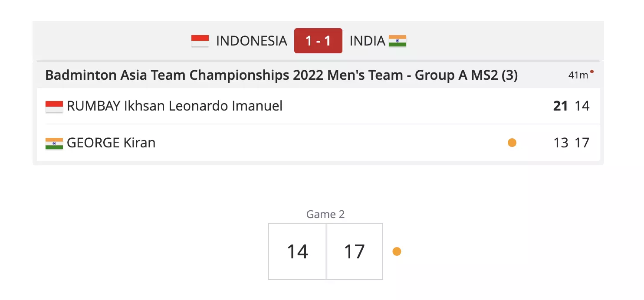The height and width of the screenshot is (300, 644).
Task: Open the INDIA team name in the header
Action: click(367, 41)
